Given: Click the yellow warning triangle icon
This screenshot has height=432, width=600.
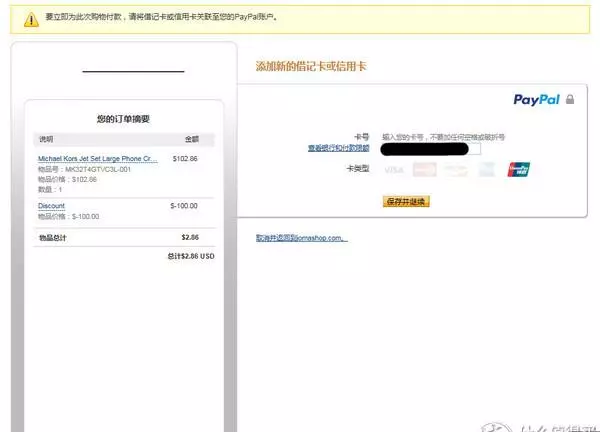Looking at the screenshot, I should [31, 19].
